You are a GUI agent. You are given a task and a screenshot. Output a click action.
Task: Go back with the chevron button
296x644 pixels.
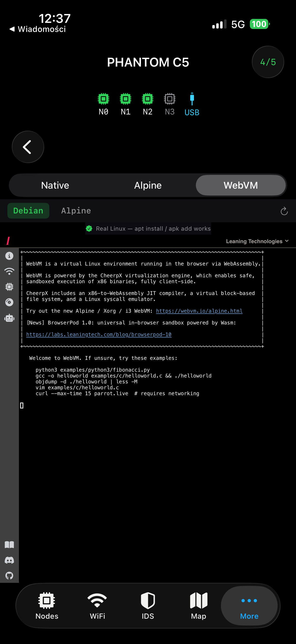[x=28, y=147]
